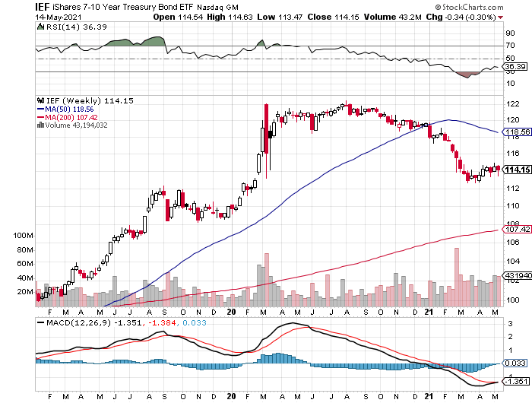Click the 14-May-2021 date label

[59, 17]
